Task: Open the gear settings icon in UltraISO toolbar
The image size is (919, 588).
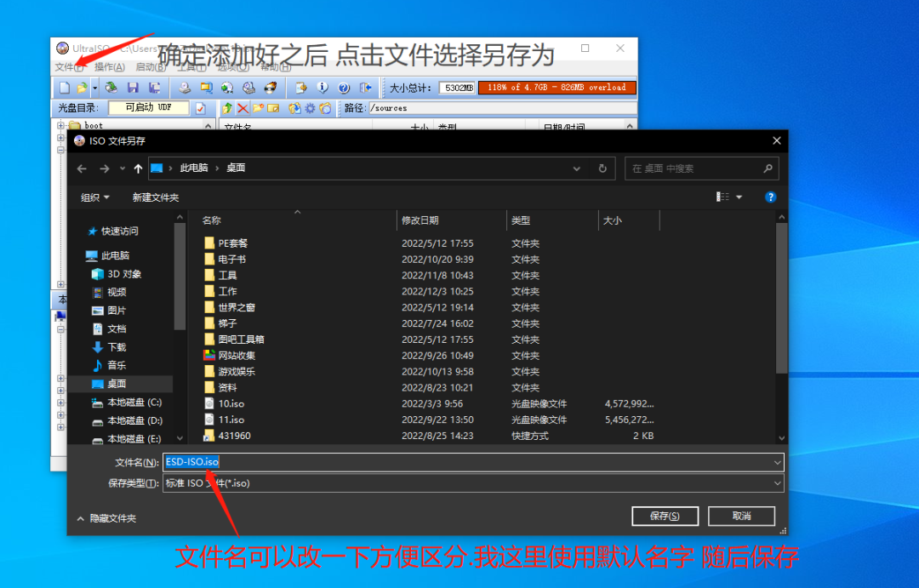Action: [310, 109]
